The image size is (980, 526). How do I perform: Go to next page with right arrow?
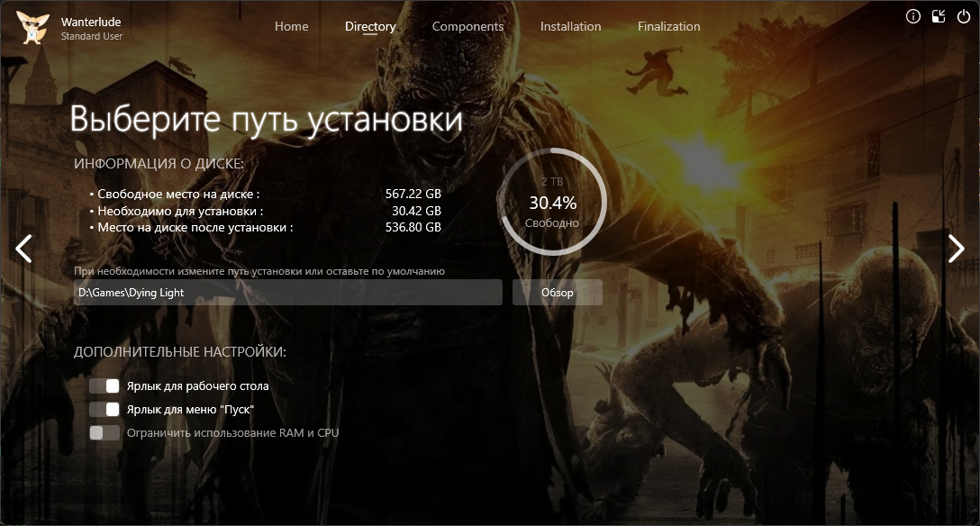957,249
